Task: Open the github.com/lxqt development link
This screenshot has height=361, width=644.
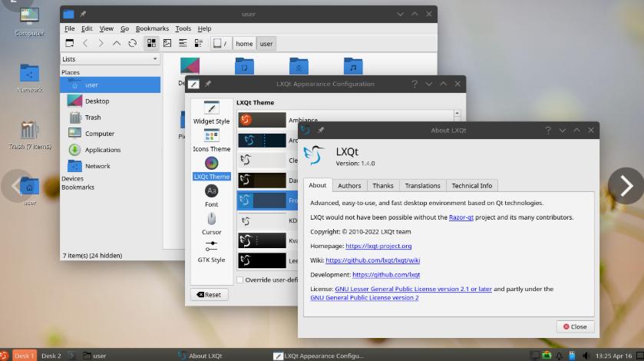Action: (386, 275)
